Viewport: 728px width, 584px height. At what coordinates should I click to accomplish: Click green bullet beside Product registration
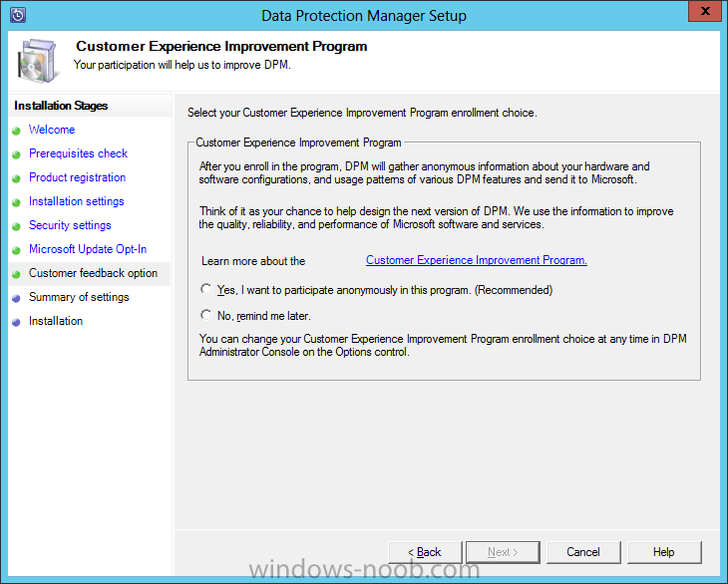(16, 178)
